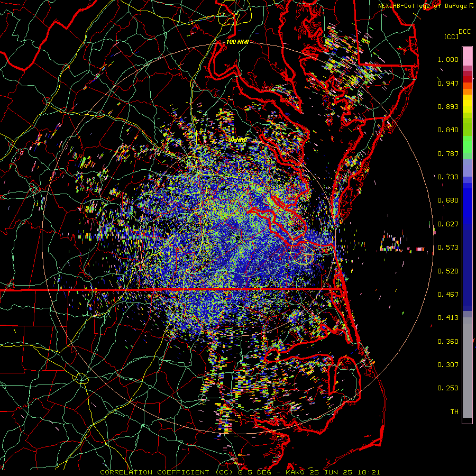Click the 0.893 scale value
This screenshot has width=476, height=476.
448,106
